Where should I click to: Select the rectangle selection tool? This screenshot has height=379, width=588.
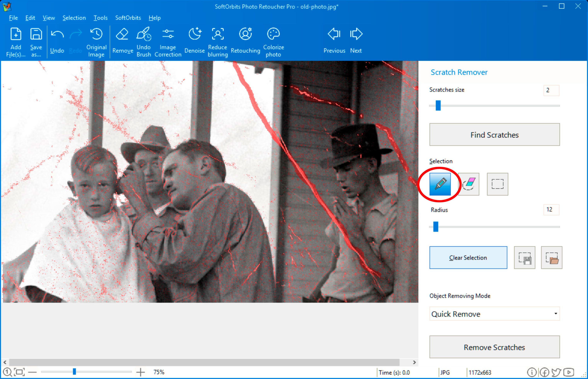[497, 184]
